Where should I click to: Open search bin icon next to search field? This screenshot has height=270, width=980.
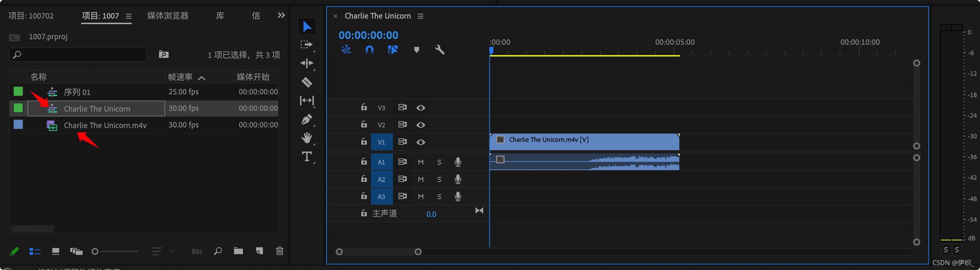[163, 54]
